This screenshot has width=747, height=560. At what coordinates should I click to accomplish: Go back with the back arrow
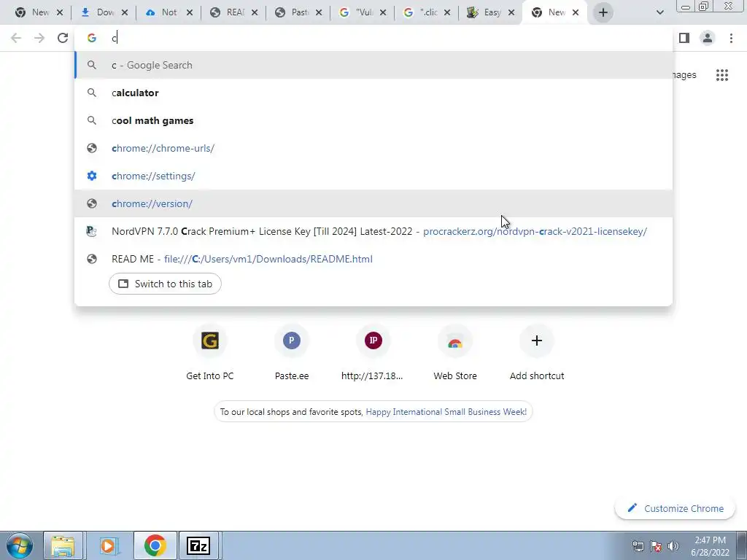[x=16, y=38]
